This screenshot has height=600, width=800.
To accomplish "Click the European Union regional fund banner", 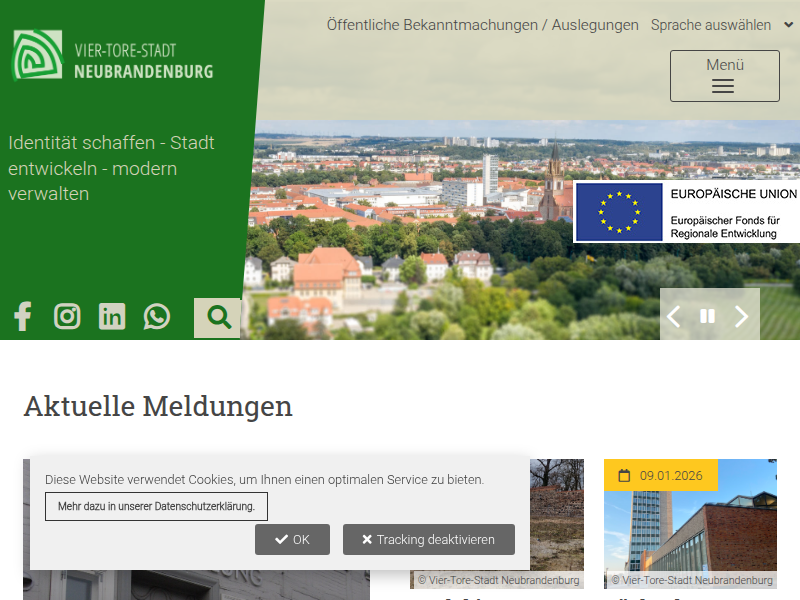I will [686, 212].
